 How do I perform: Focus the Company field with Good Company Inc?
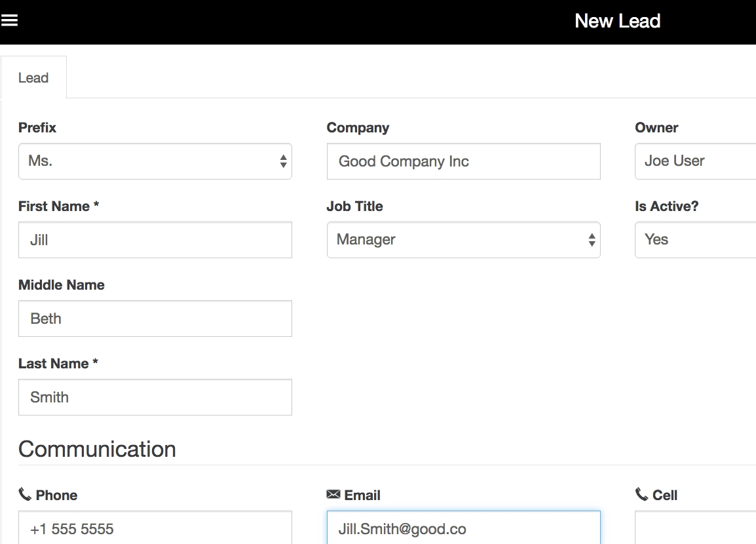[x=463, y=161]
